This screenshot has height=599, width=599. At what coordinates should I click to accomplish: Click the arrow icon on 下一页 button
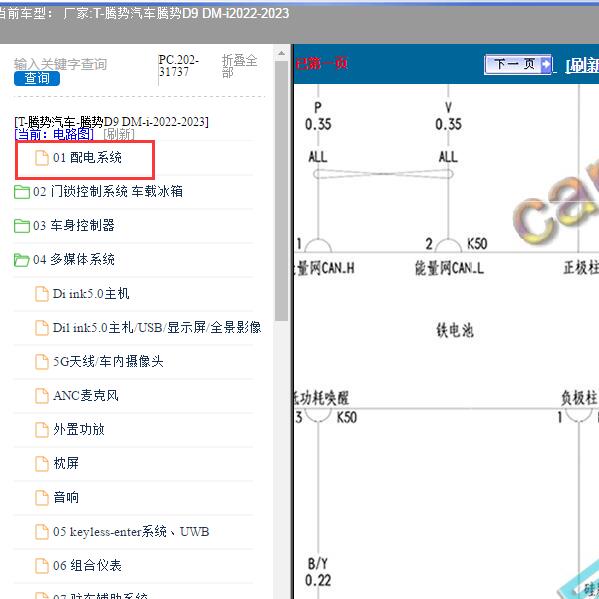[x=546, y=64]
